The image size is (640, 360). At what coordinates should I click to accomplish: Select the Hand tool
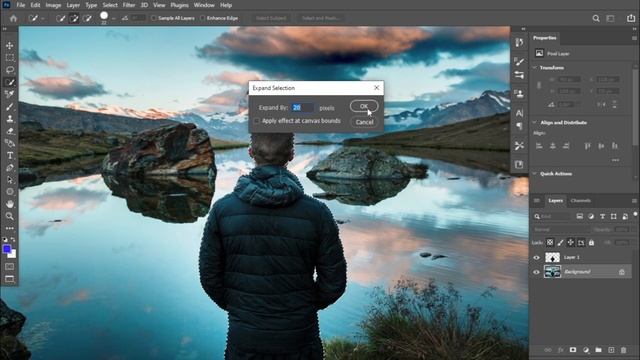pos(9,204)
